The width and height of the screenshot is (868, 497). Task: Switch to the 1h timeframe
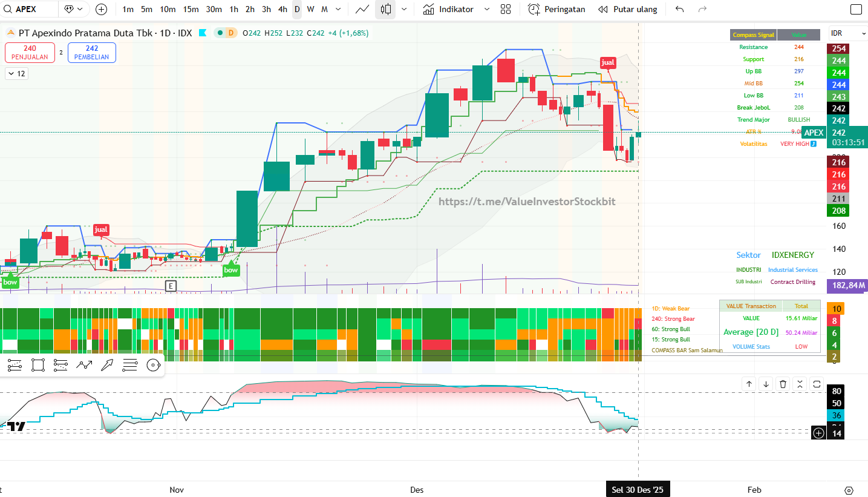[233, 9]
